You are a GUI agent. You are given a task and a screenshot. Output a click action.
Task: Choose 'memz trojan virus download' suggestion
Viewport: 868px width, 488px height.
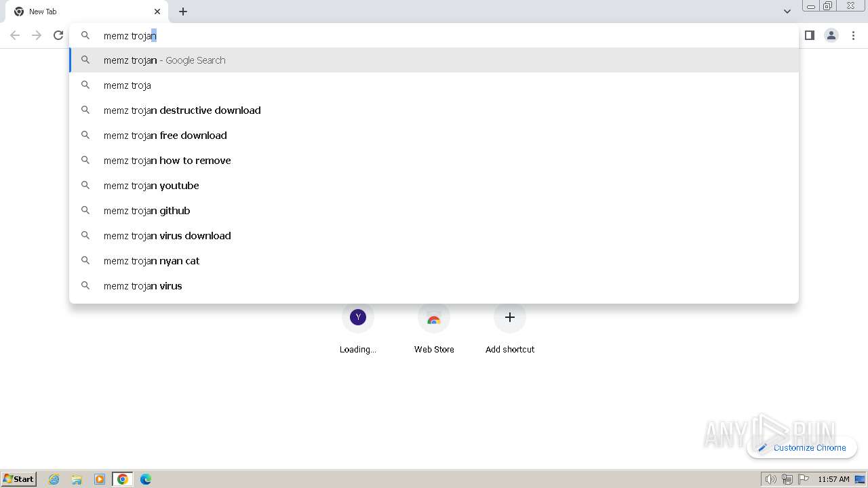[x=434, y=236]
